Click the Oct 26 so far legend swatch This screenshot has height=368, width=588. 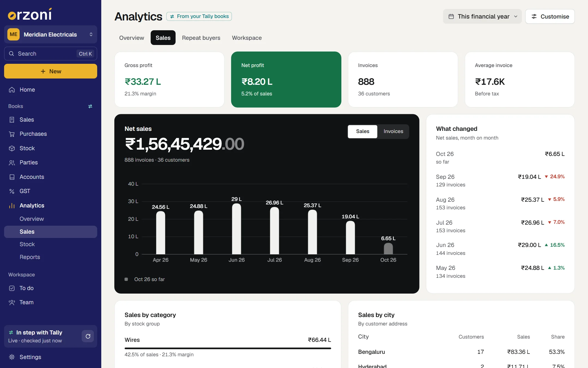tap(126, 279)
